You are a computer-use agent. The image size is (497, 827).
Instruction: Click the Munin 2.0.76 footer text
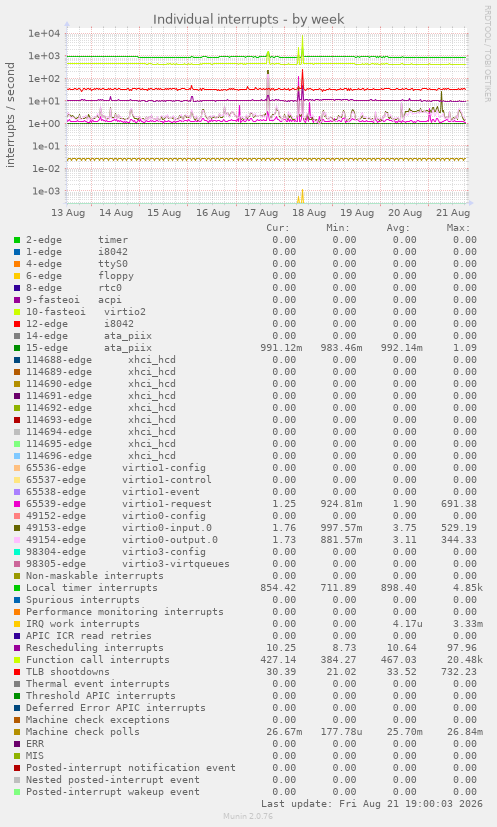(248, 816)
